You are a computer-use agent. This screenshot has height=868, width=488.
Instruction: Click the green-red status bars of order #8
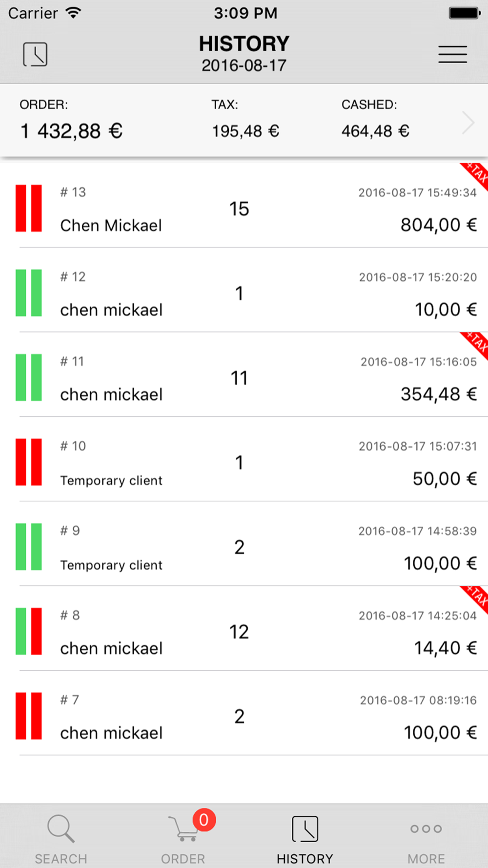(28, 631)
